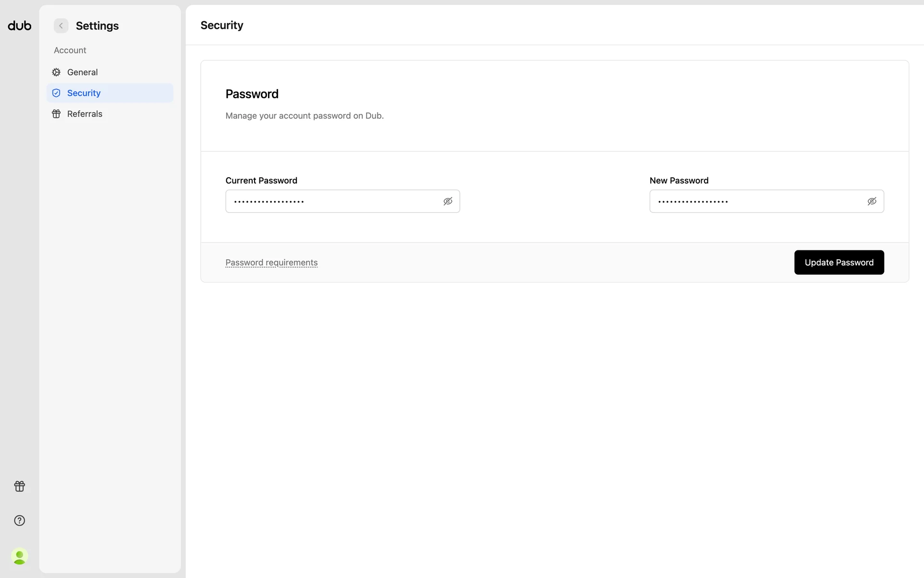Open the user avatar menu
This screenshot has height=578, width=924.
point(19,556)
